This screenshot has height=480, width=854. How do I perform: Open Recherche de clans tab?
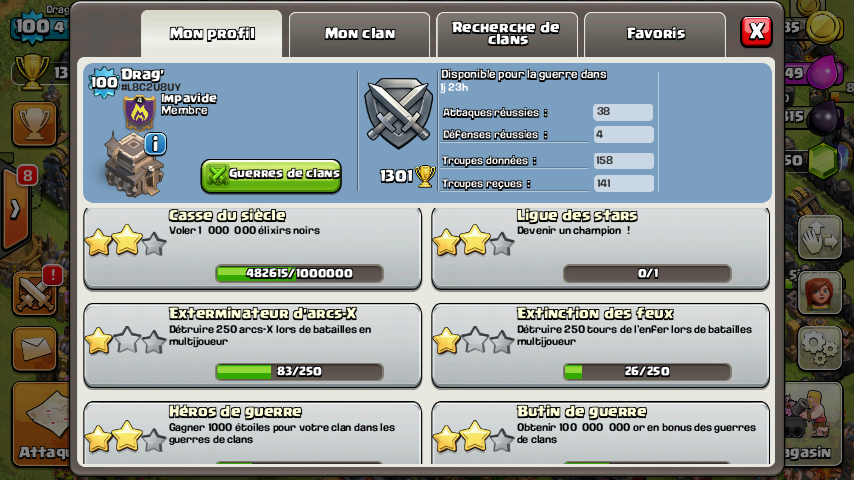tap(507, 34)
